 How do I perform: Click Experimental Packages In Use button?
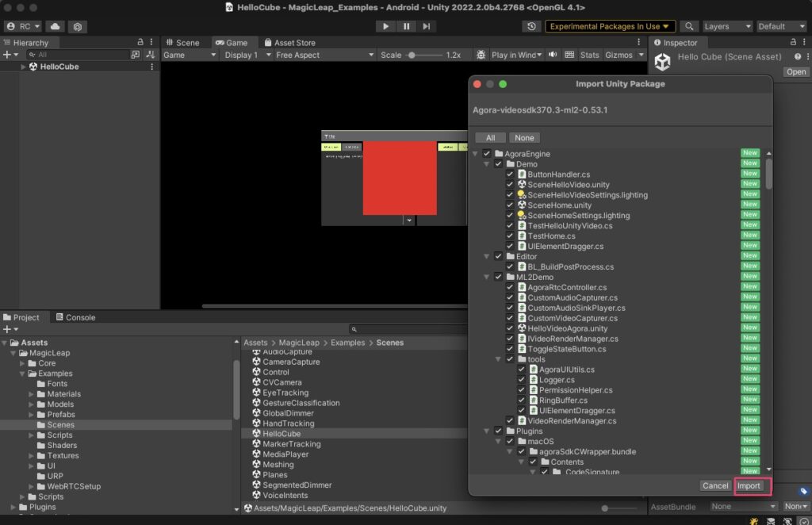610,26
